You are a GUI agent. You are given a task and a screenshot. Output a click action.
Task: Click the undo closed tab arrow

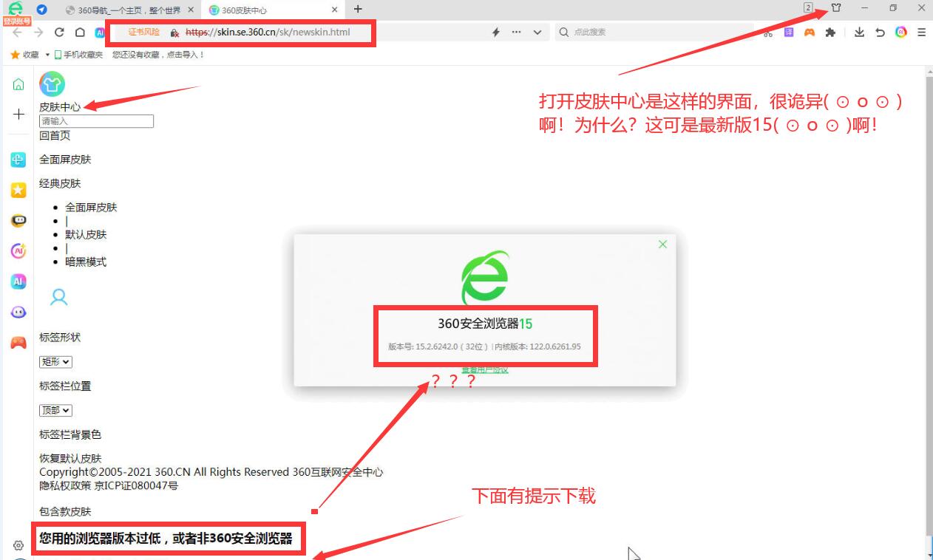coord(880,33)
